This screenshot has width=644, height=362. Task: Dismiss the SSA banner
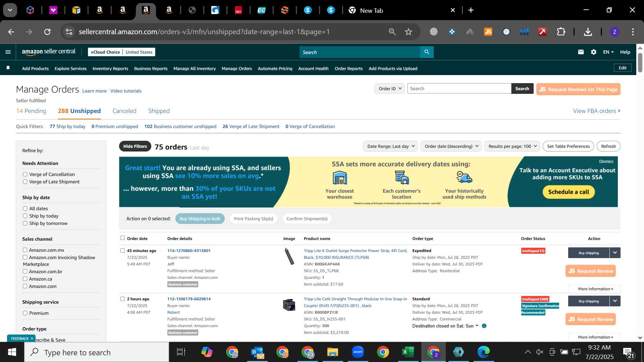click(606, 161)
